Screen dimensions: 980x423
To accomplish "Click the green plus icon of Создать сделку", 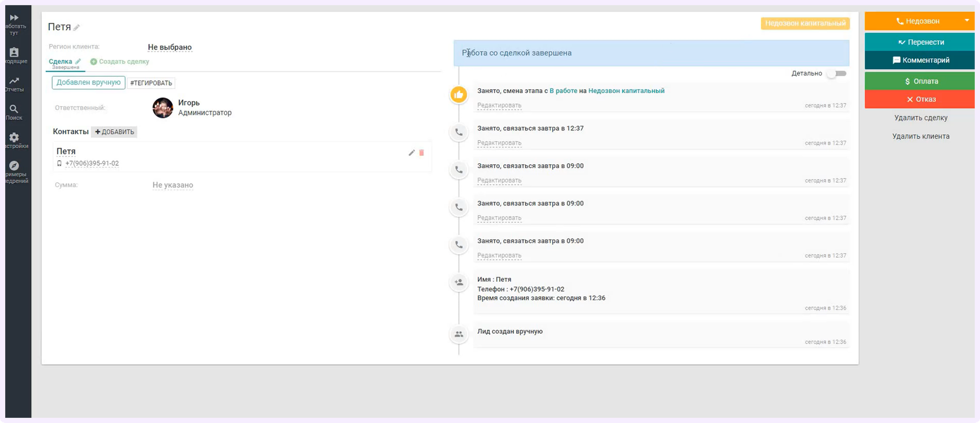I will (94, 62).
